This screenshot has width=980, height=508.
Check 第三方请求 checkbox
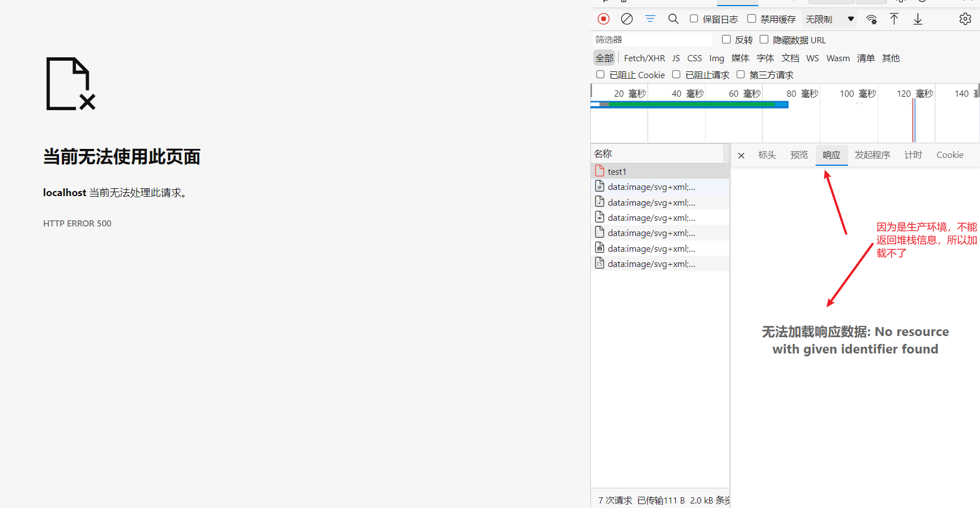point(740,74)
